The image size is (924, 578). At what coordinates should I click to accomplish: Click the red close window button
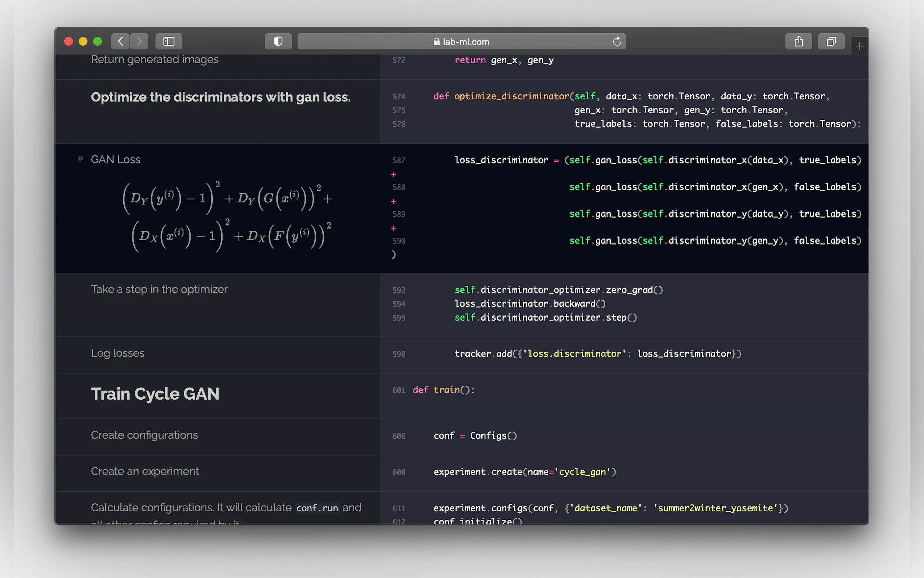pos(68,41)
